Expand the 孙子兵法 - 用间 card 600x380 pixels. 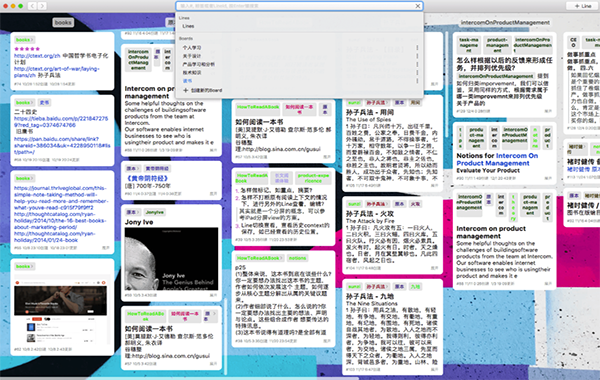coord(435,186)
